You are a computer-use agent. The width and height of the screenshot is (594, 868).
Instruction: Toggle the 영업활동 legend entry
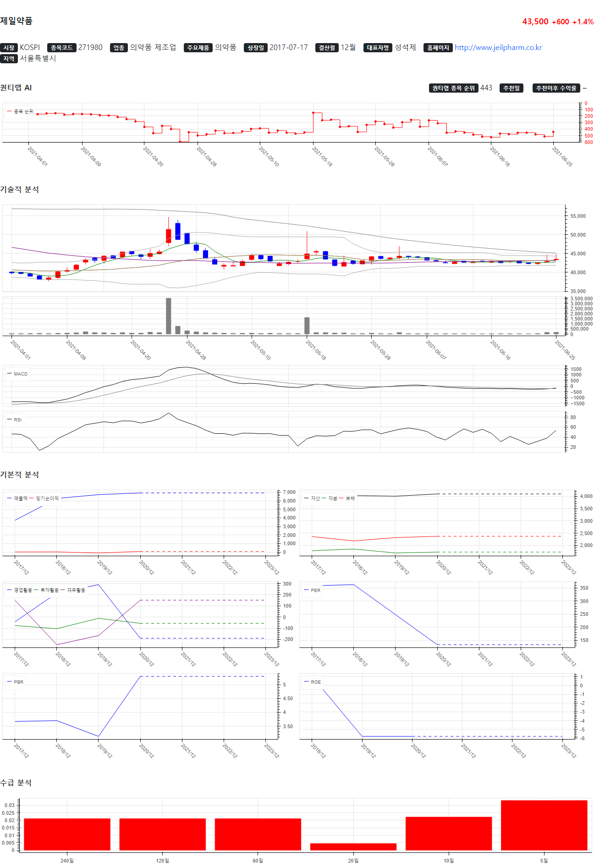point(20,590)
